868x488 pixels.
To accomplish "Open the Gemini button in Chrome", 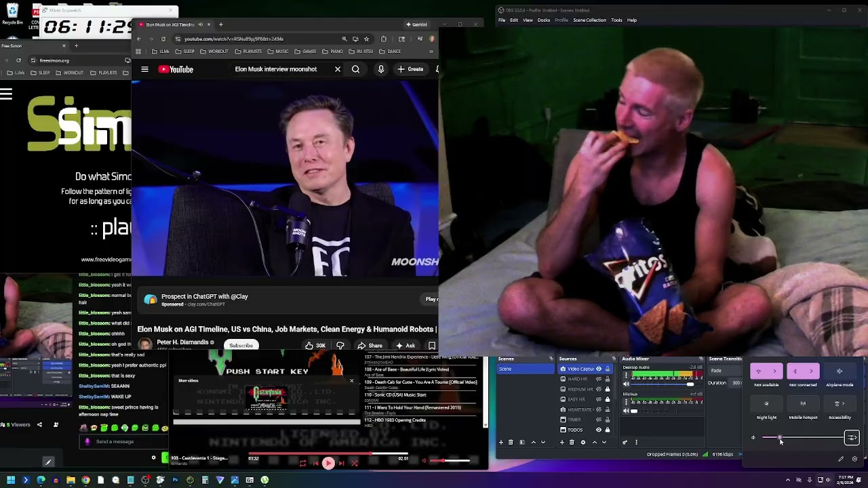I will [x=416, y=24].
